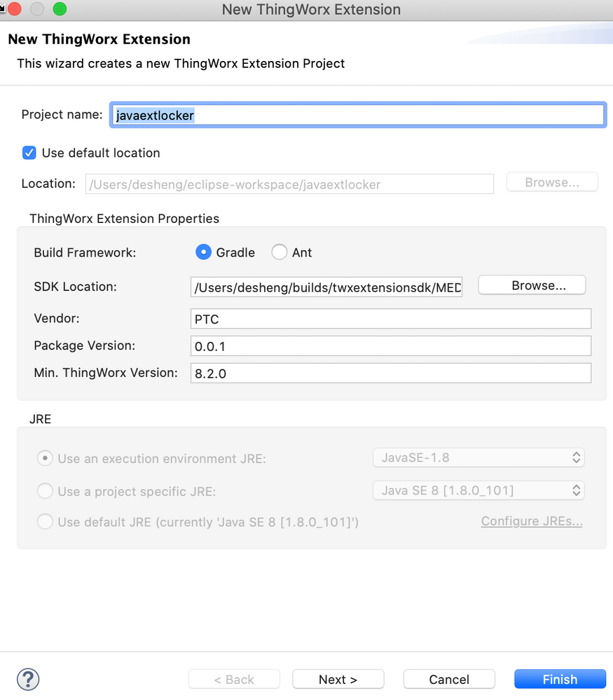This screenshot has height=700, width=613.
Task: Click the yellow minimize window button
Action: click(37, 9)
